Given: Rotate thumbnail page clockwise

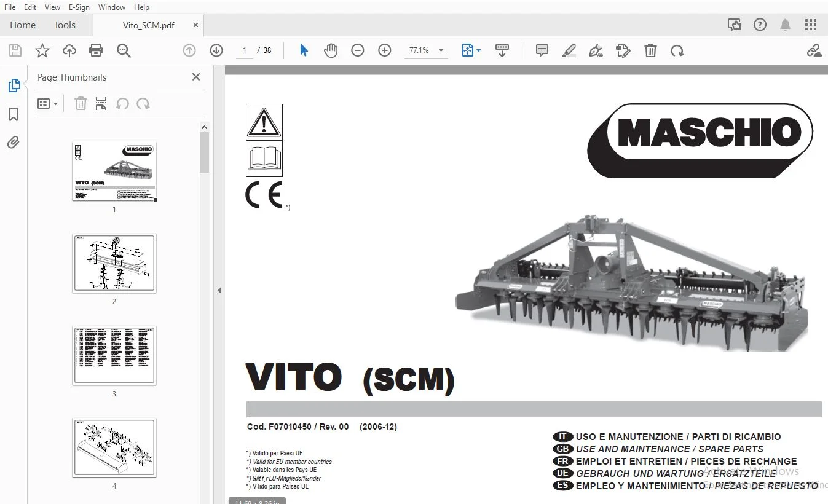Looking at the screenshot, I should click(143, 104).
